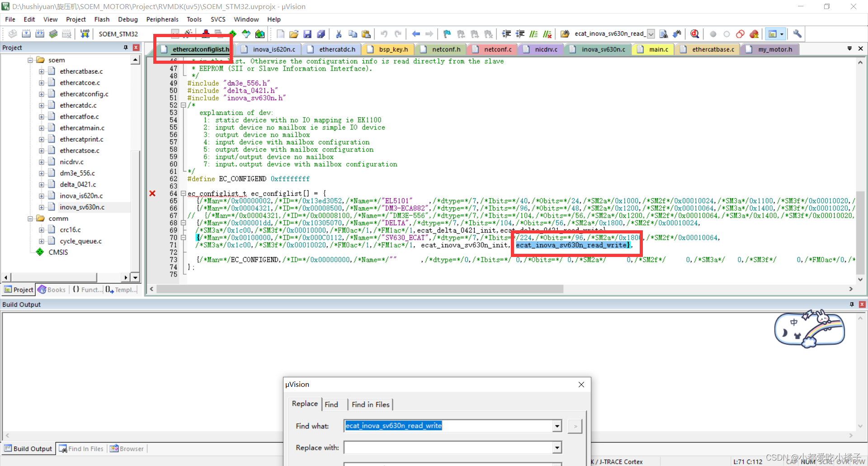Image resolution: width=868 pixels, height=466 pixels.
Task: Comment the selected source lines
Action: 533,33
